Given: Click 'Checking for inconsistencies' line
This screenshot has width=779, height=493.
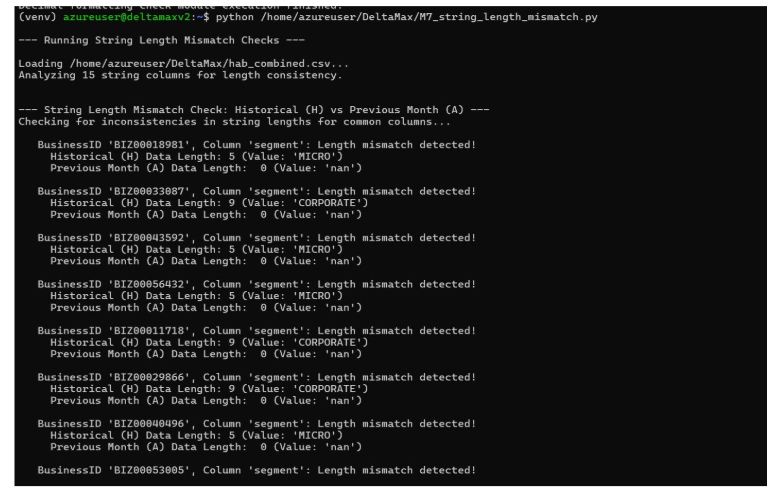Looking at the screenshot, I should pyautogui.click(x=234, y=122).
